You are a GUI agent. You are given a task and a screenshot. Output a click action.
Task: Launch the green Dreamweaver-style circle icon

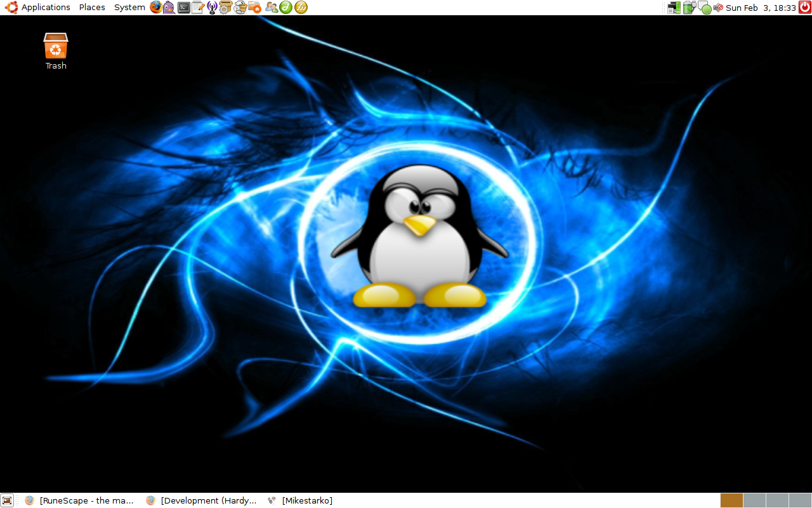click(286, 8)
